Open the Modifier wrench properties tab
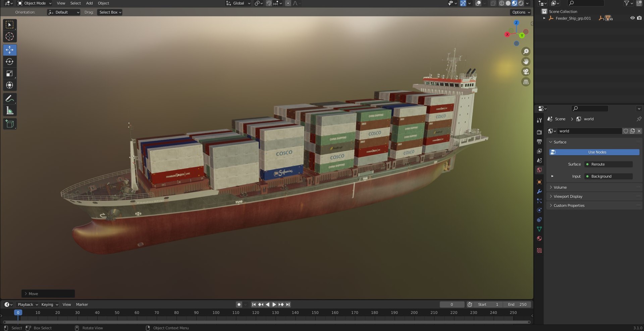Screen dimensions: 644x331 click(539, 192)
